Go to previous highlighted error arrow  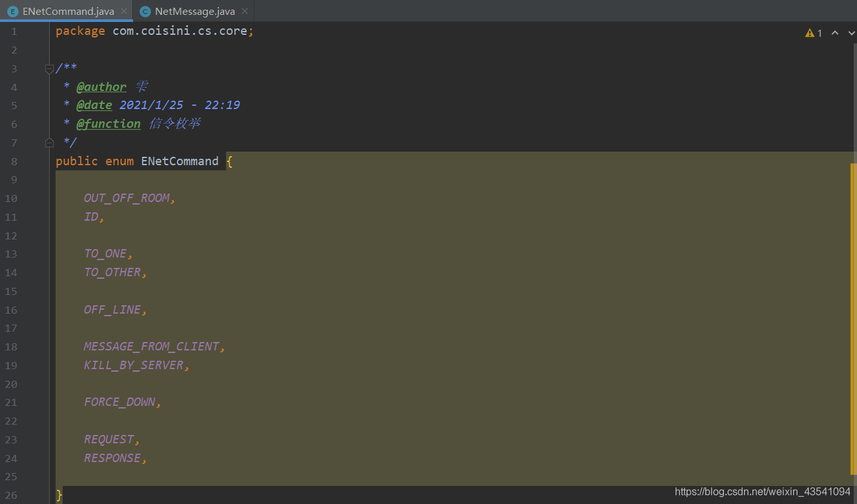(835, 33)
